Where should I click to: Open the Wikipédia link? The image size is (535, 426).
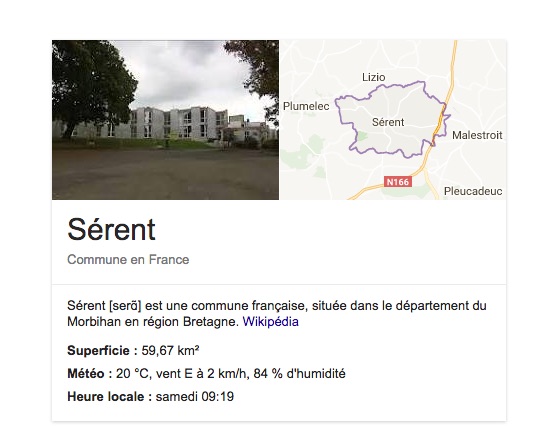(270, 322)
